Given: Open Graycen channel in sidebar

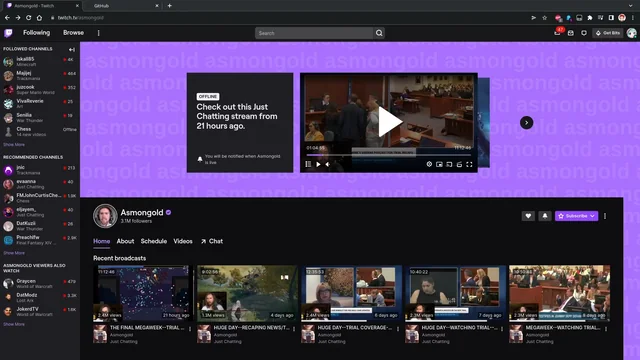Looking at the screenshot, I should pos(40,284).
